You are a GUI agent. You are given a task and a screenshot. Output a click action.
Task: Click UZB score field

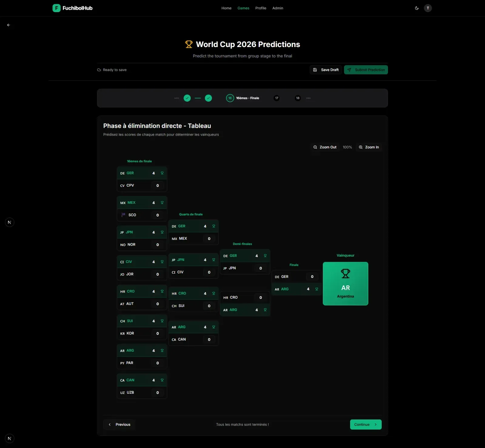point(157,392)
